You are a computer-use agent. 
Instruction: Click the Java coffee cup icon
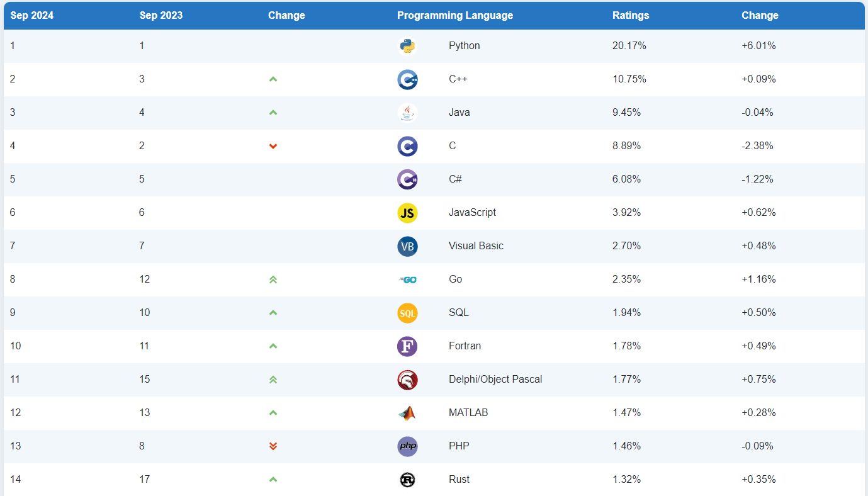407,113
